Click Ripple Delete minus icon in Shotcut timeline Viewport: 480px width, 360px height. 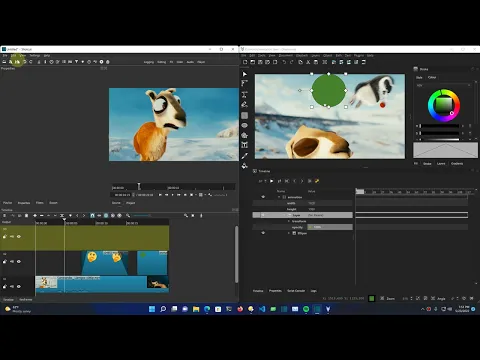[x=41, y=216]
